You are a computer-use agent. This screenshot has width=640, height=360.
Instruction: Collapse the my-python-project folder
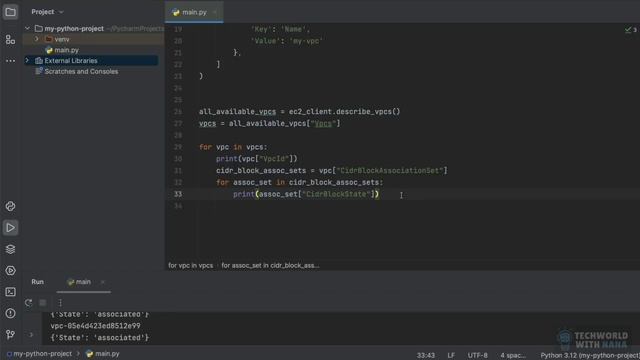(x=27, y=29)
